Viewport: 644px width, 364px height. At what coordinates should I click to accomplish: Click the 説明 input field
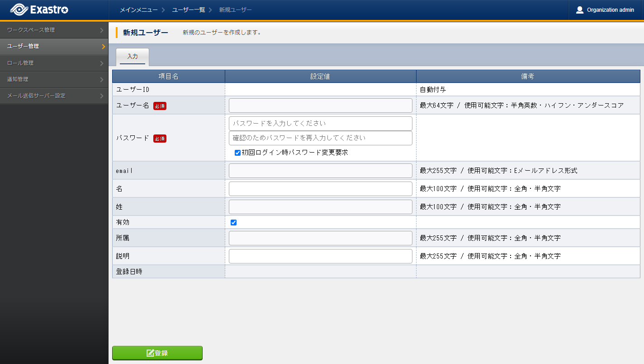click(320, 256)
